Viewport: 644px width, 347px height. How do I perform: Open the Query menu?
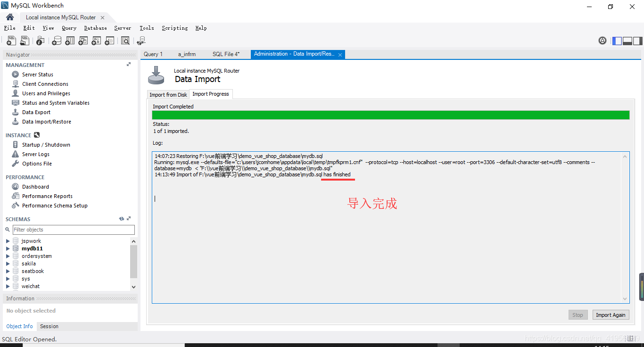(x=69, y=28)
